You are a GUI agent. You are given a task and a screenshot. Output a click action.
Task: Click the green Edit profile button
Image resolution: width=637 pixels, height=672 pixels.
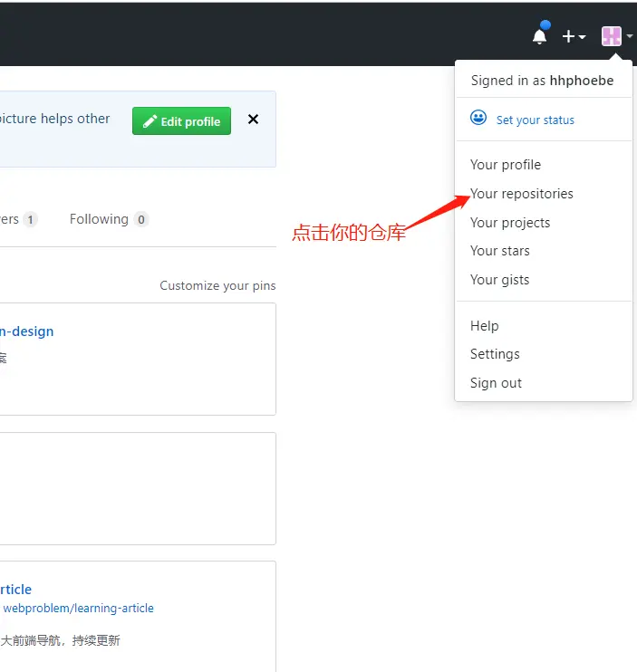[182, 120]
